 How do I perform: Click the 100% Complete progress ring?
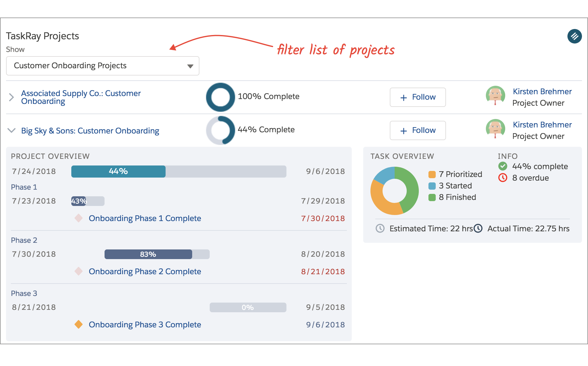[x=220, y=97]
